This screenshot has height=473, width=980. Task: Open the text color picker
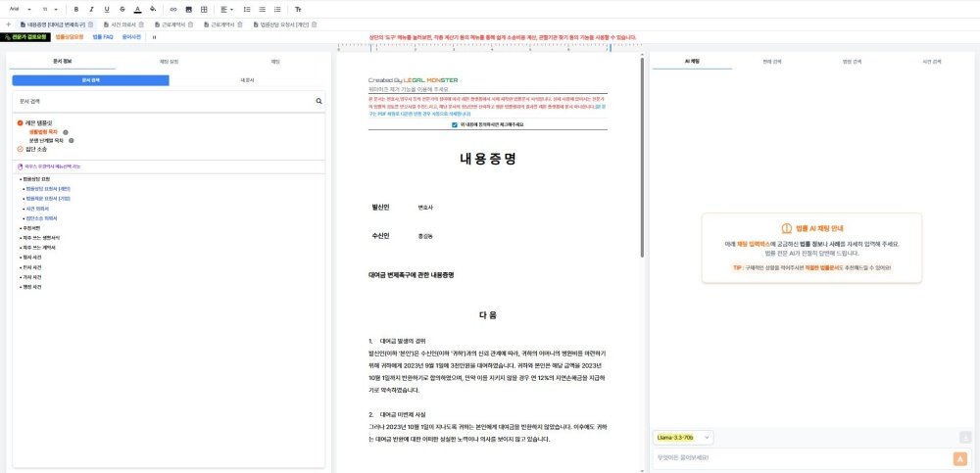click(136, 9)
